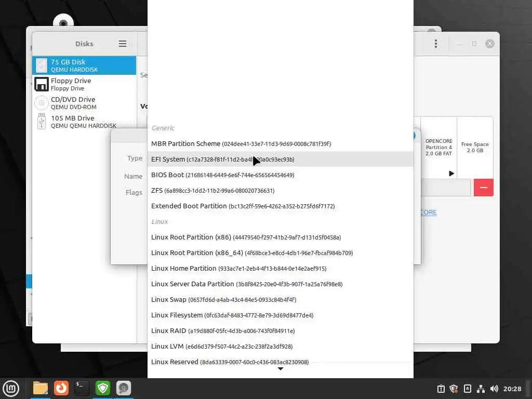Screen dimensions: 532x399
Task: Select the 105 MB Drive entry
Action: click(x=84, y=122)
